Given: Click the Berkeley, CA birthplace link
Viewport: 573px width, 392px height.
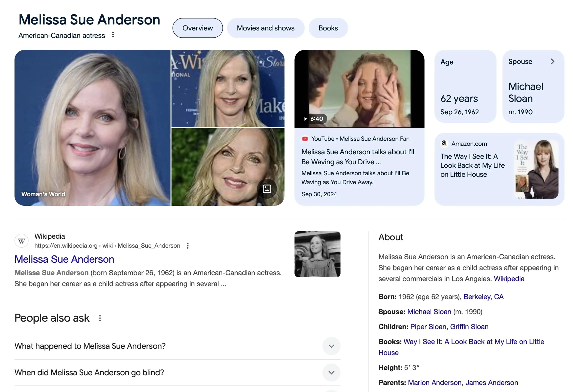Looking at the screenshot, I should pos(483,297).
